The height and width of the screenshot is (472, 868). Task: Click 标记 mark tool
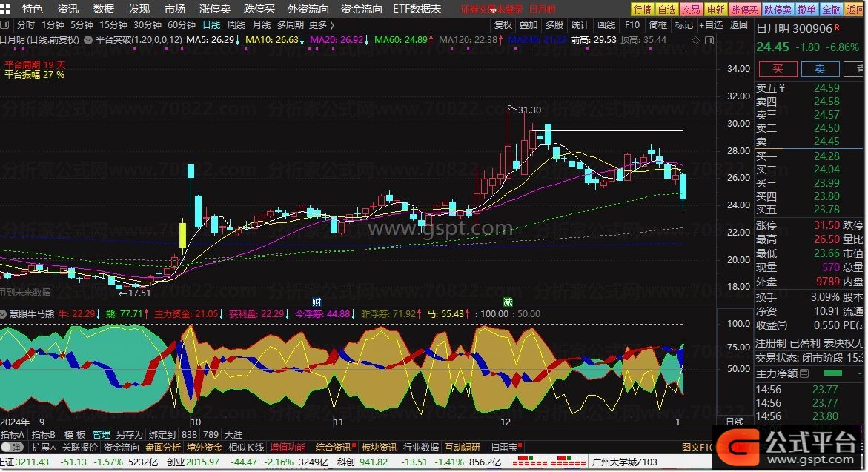click(x=683, y=25)
